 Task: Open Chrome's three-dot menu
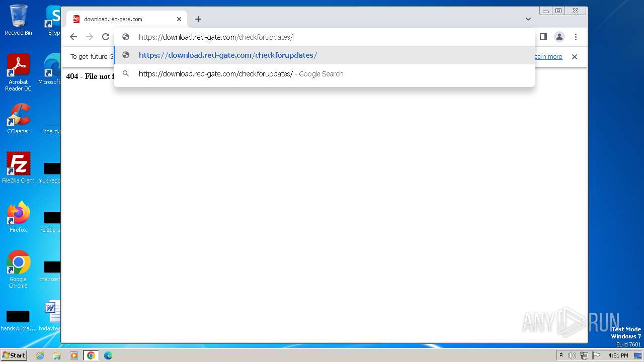pyautogui.click(x=576, y=37)
